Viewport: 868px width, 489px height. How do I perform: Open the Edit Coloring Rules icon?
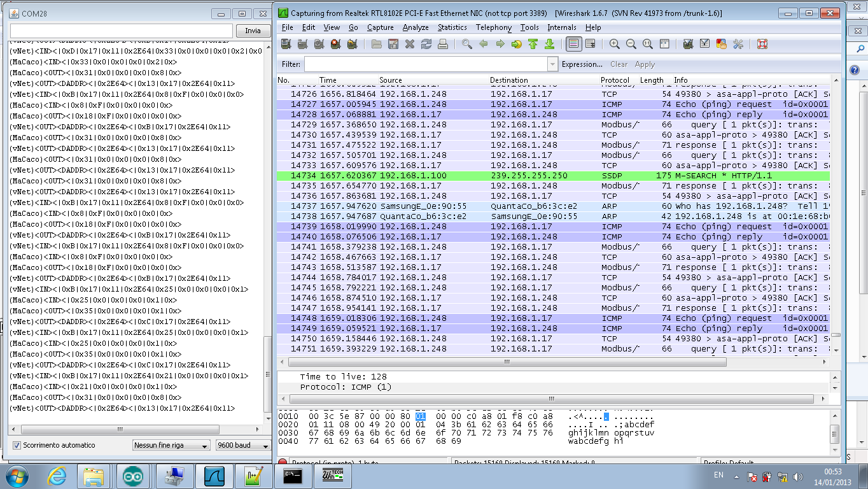722,44
